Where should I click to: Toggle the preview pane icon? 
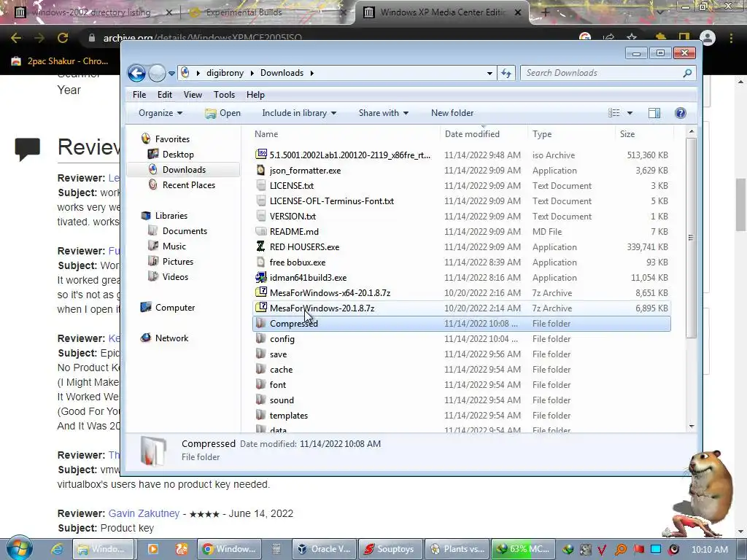(x=654, y=113)
